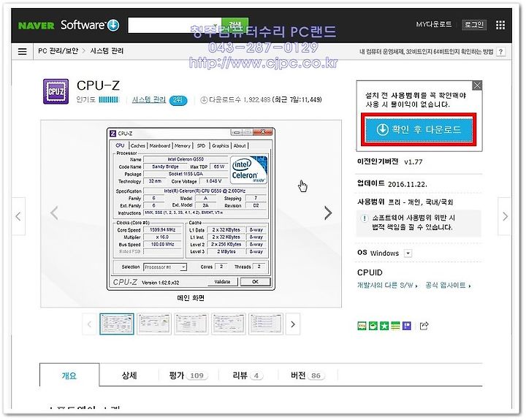Click the 인기도 popularity bar
Image resolution: width=526 pixels, height=420 pixels.
pyautogui.click(x=109, y=99)
